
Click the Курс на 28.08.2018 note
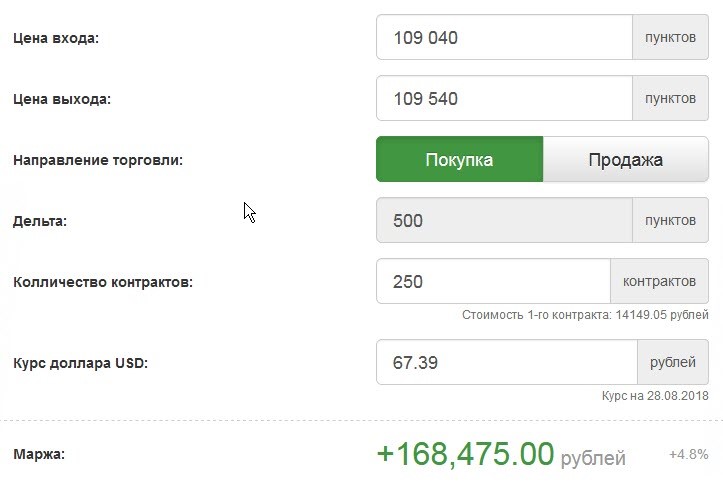tap(655, 396)
